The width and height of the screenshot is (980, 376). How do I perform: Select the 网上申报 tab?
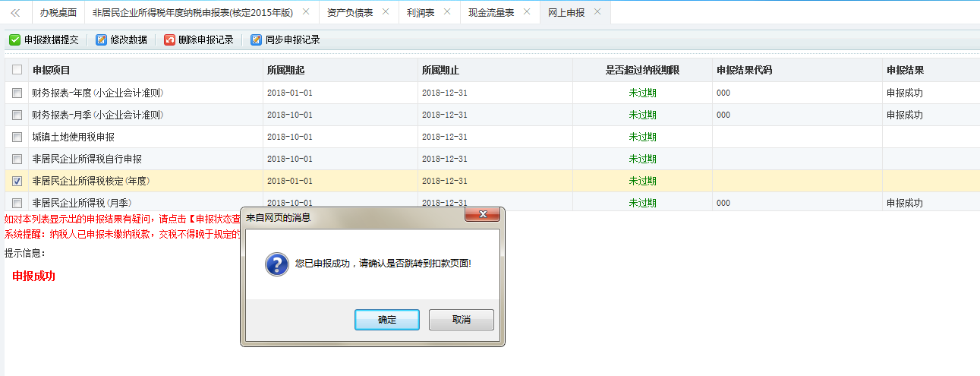pyautogui.click(x=566, y=12)
